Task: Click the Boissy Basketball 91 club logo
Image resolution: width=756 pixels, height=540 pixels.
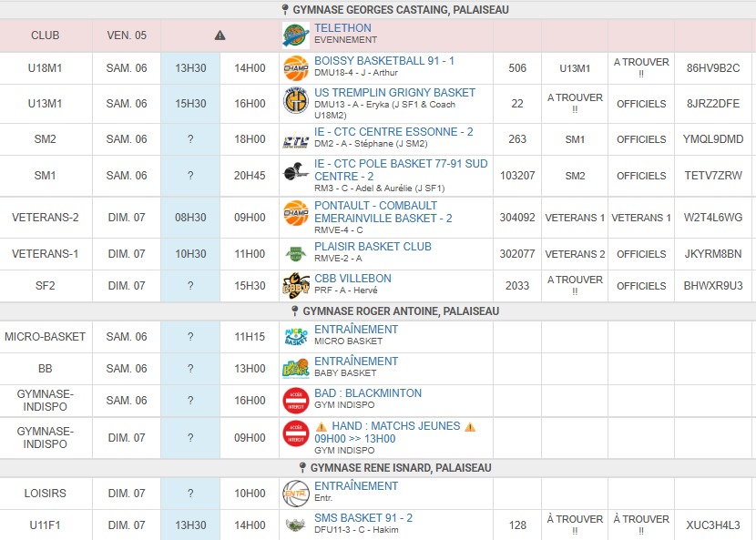Action: 295,68
